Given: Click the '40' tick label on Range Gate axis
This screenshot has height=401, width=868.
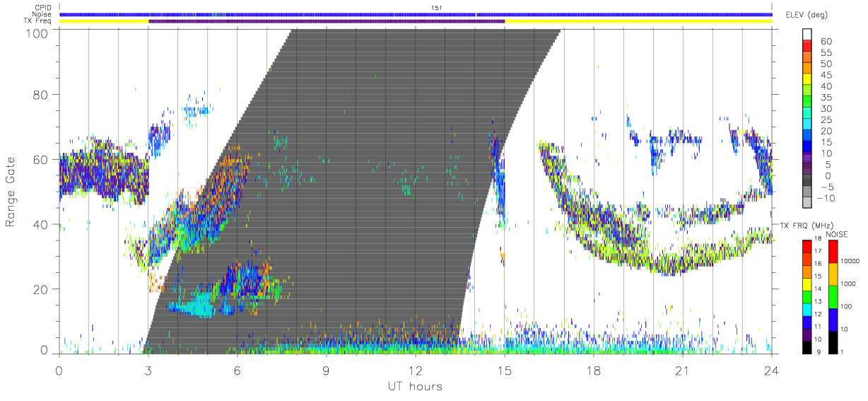Looking at the screenshot, I should pos(41,225).
